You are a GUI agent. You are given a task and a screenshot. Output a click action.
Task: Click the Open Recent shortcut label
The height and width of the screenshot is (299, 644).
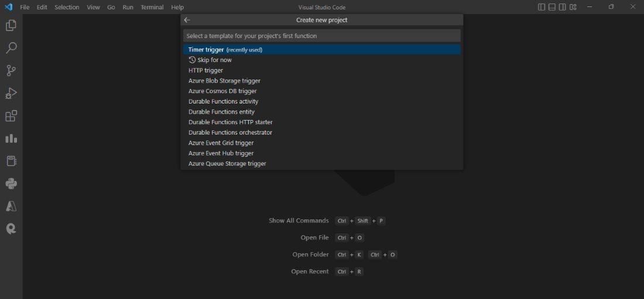tap(310, 271)
